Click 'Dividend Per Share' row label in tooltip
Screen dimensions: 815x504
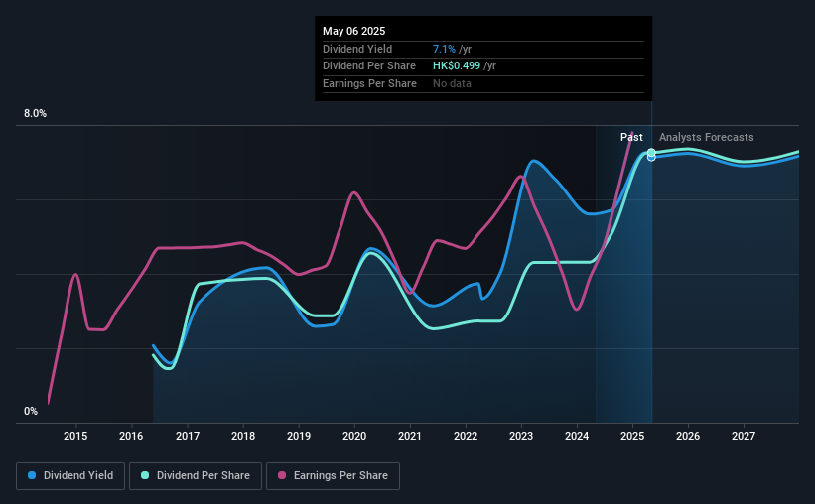point(369,66)
